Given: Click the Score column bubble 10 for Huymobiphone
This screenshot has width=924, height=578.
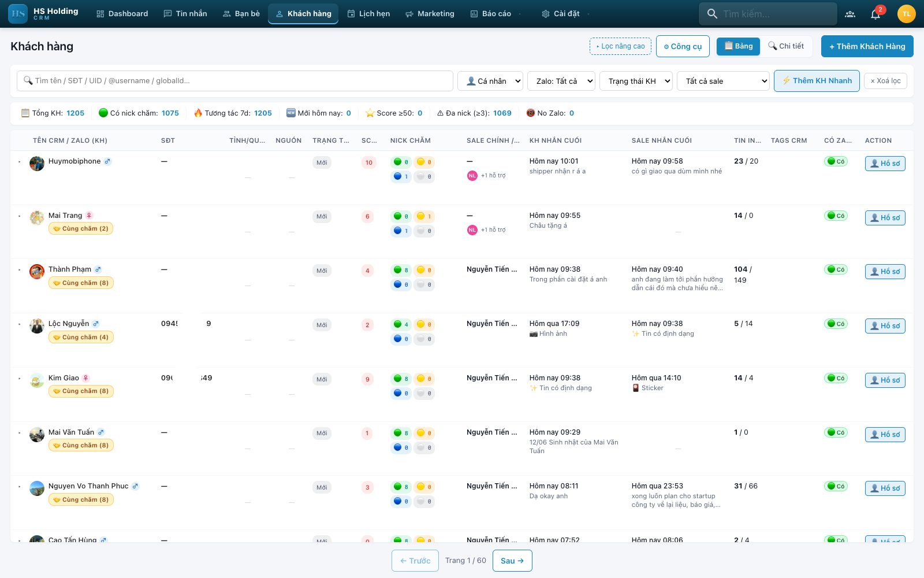Looking at the screenshot, I should 369,162.
